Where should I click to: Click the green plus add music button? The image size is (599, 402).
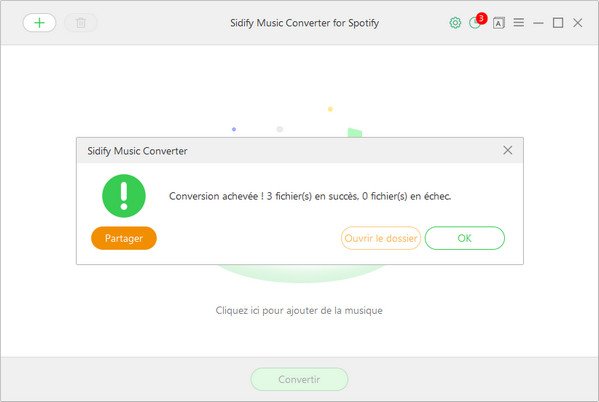click(39, 23)
